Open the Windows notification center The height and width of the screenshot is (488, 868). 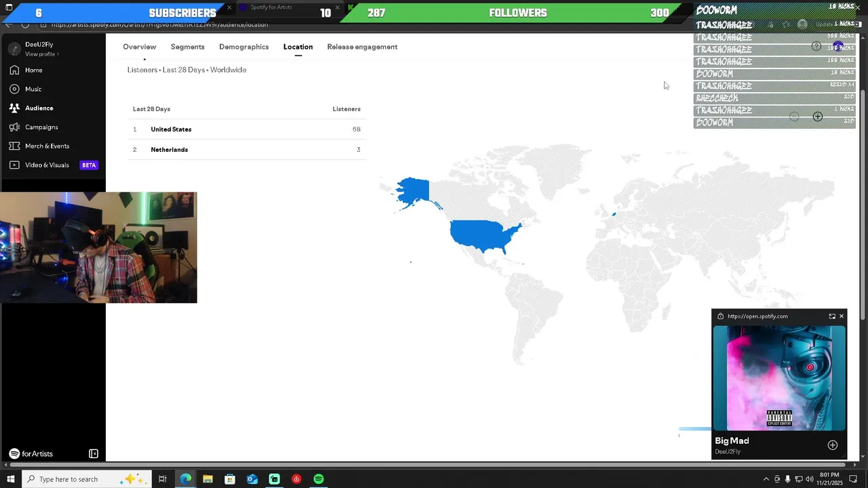[x=854, y=479]
